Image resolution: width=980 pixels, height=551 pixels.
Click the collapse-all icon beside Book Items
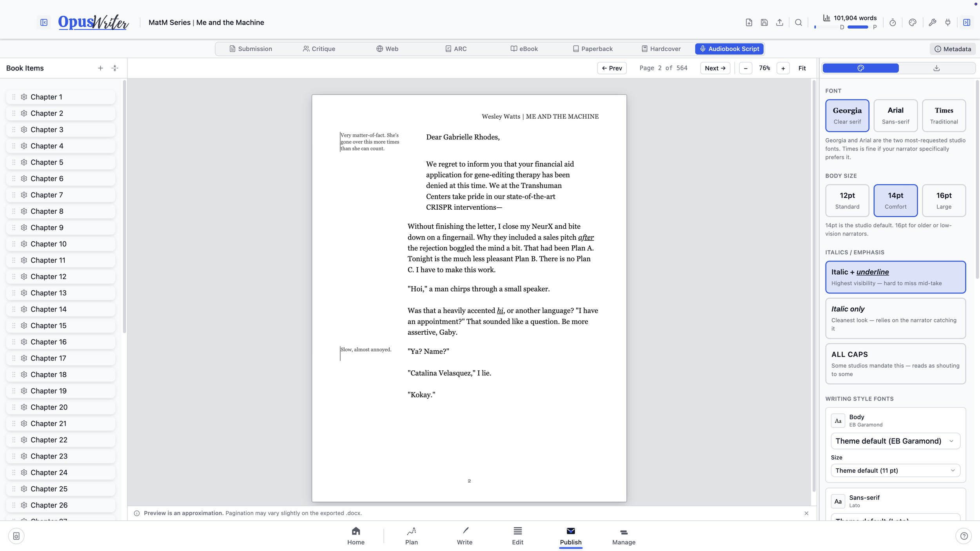pyautogui.click(x=115, y=68)
